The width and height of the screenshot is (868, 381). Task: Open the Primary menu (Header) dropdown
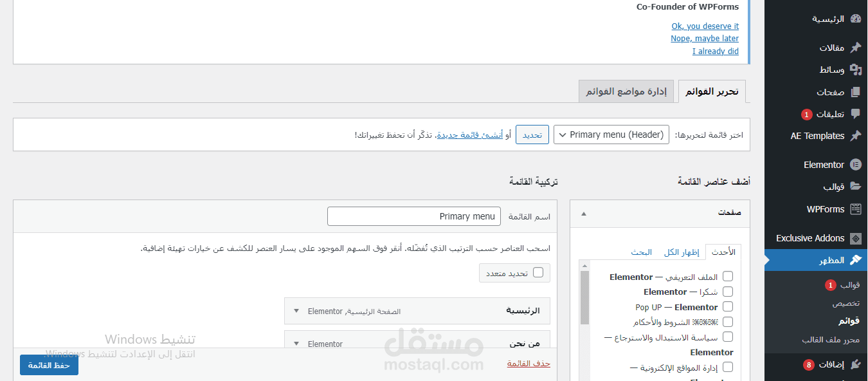611,135
